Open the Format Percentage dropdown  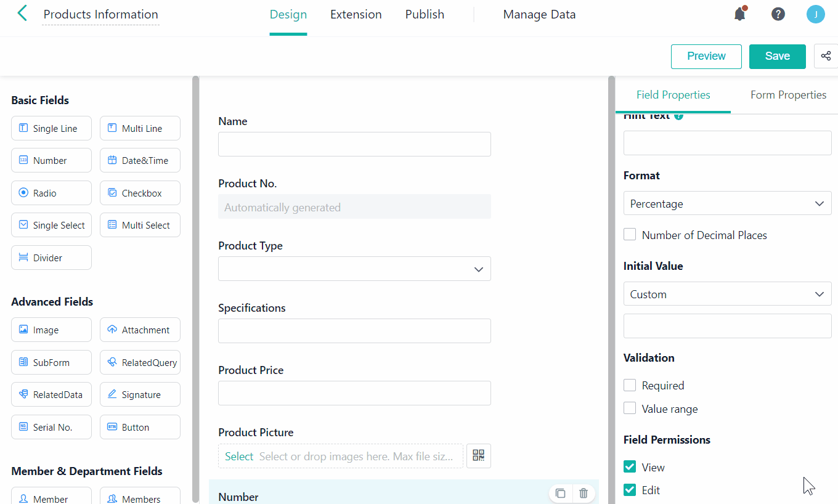click(727, 204)
